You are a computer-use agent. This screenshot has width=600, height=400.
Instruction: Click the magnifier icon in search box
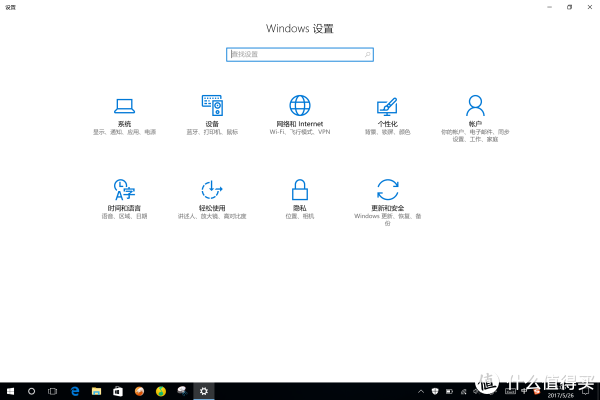367,54
